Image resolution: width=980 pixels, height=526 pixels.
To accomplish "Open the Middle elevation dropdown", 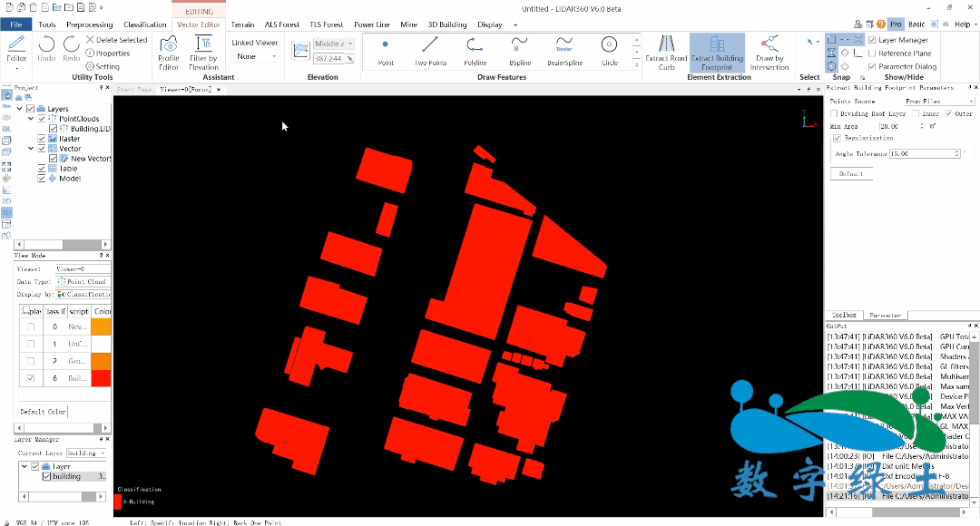I will pyautogui.click(x=334, y=44).
